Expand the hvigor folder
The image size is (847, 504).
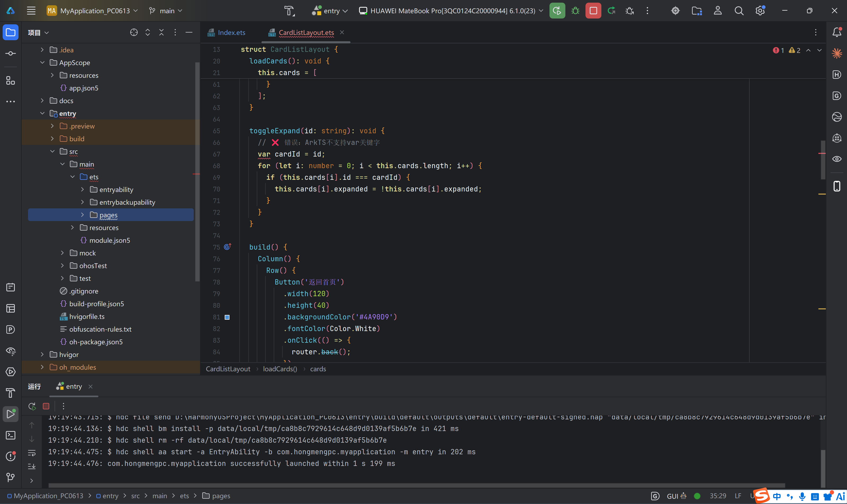tap(42, 354)
